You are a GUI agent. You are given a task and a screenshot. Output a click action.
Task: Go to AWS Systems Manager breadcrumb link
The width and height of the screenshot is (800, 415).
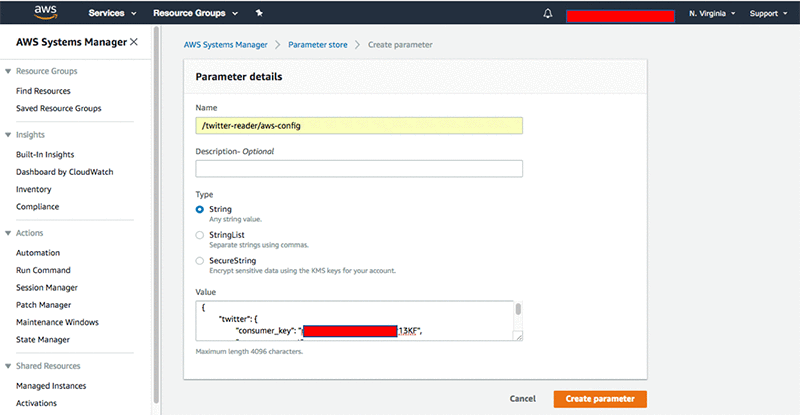(x=226, y=45)
